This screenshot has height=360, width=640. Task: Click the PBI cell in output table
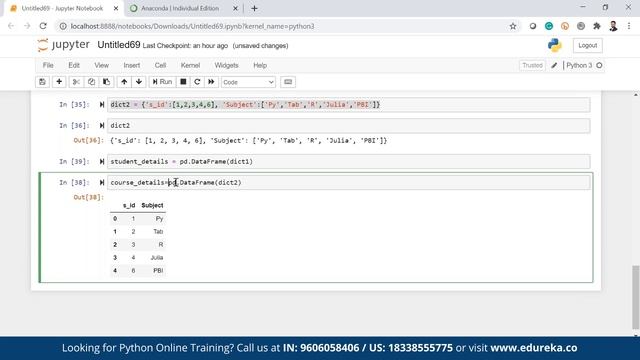(x=158, y=271)
